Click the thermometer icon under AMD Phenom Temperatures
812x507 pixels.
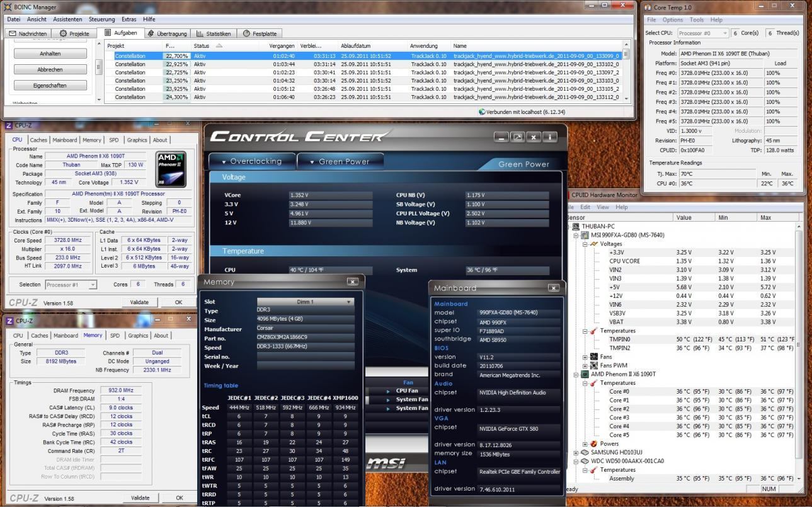tap(593, 383)
